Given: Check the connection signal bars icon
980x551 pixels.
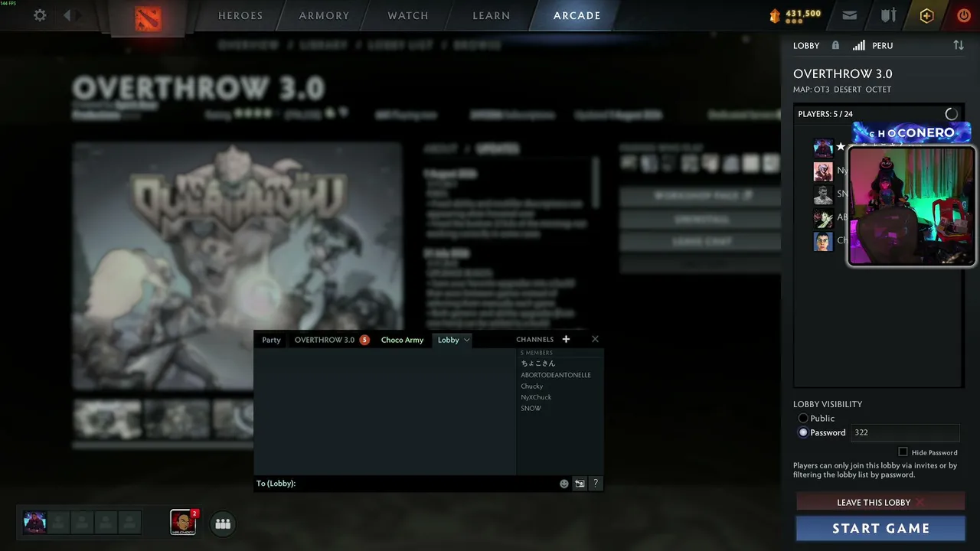Looking at the screenshot, I should (x=859, y=45).
